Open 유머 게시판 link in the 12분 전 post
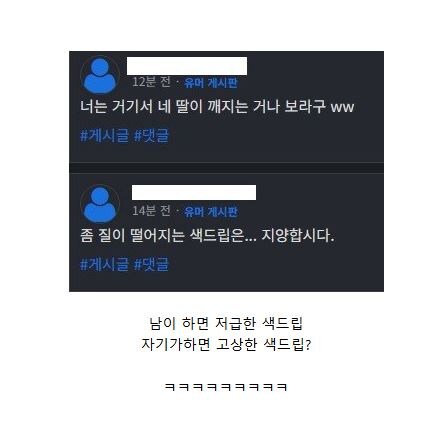The height and width of the screenshot is (438, 432). [211, 83]
